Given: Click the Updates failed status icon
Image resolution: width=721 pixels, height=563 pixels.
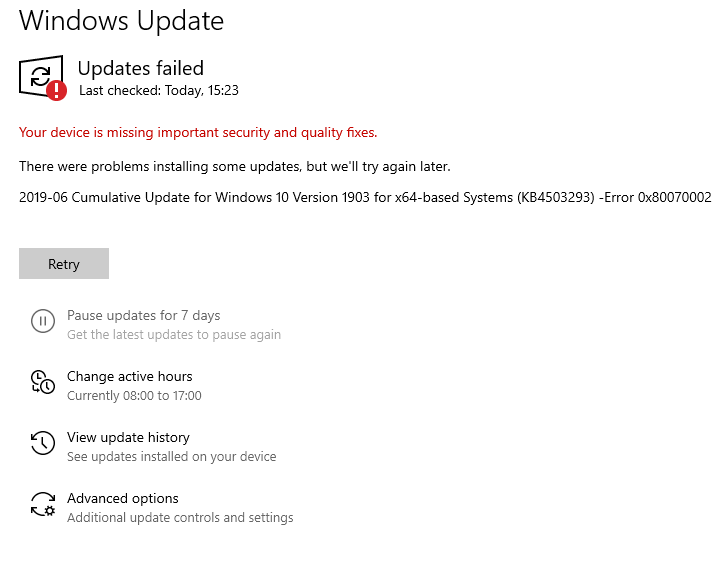Looking at the screenshot, I should (x=42, y=77).
